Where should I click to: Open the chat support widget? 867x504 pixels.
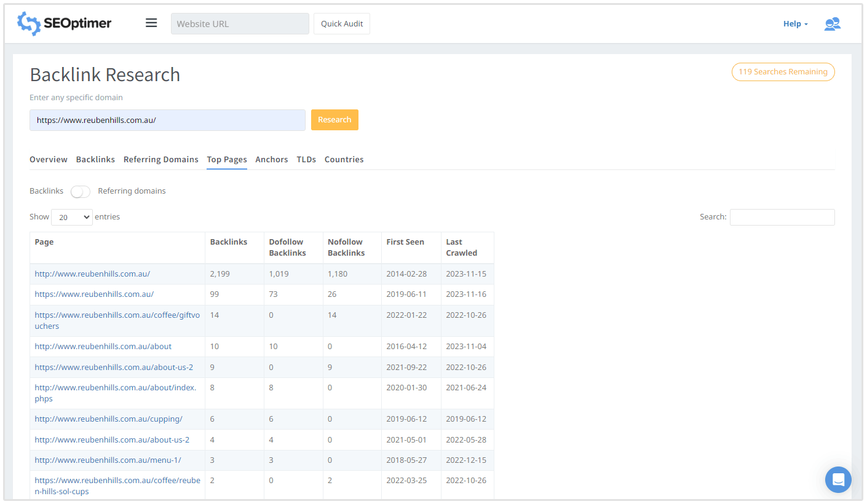point(838,479)
